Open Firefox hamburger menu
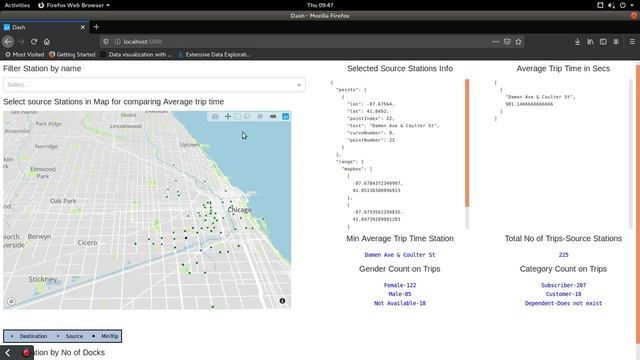This screenshot has width=640, height=360. (632, 42)
